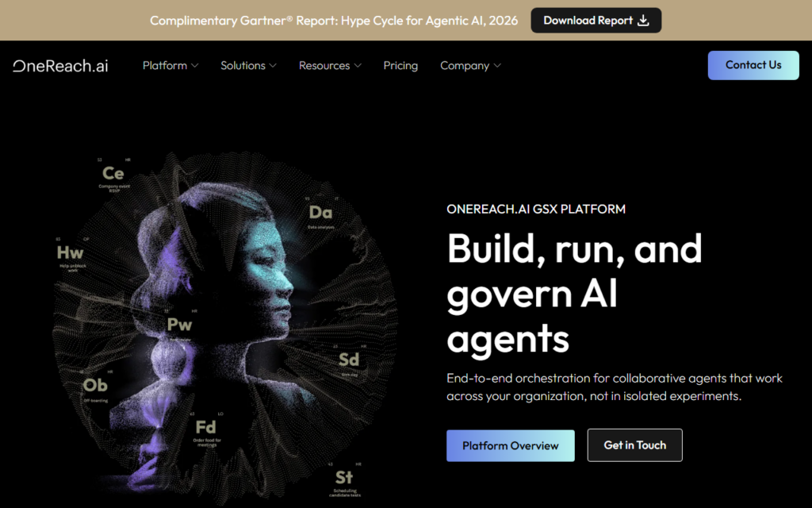Image resolution: width=812 pixels, height=508 pixels.
Task: Open the Platform navigation item
Action: [170, 66]
